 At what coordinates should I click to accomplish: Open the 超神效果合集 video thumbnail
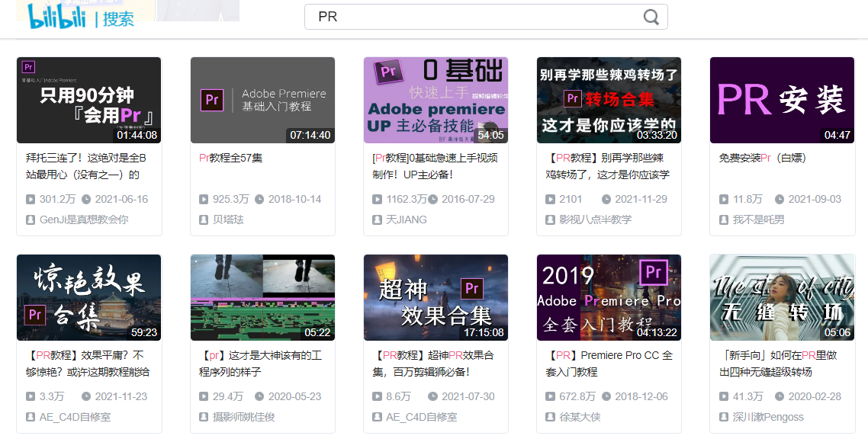coord(436,297)
